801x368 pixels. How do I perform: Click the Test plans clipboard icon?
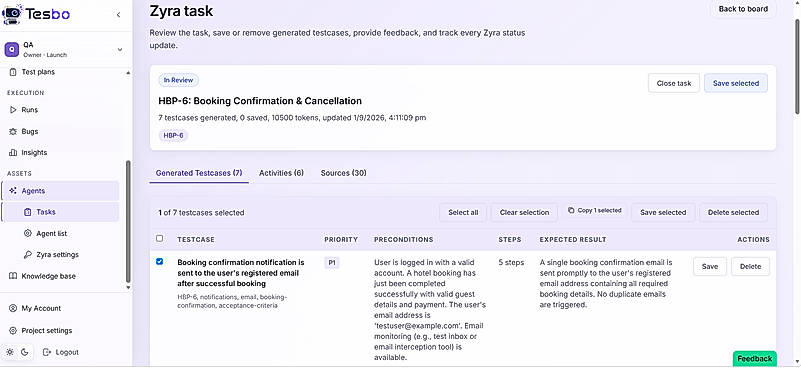[13, 72]
